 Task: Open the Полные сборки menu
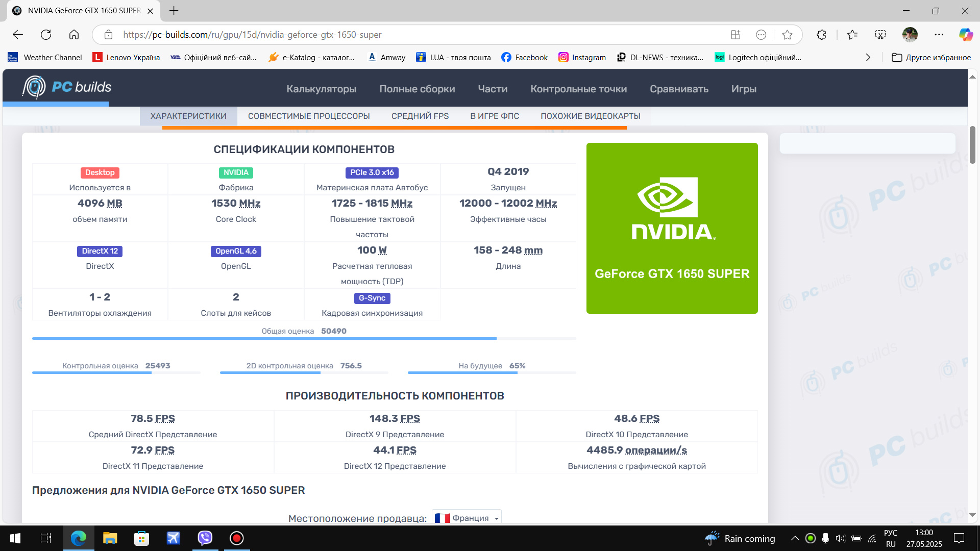click(417, 89)
